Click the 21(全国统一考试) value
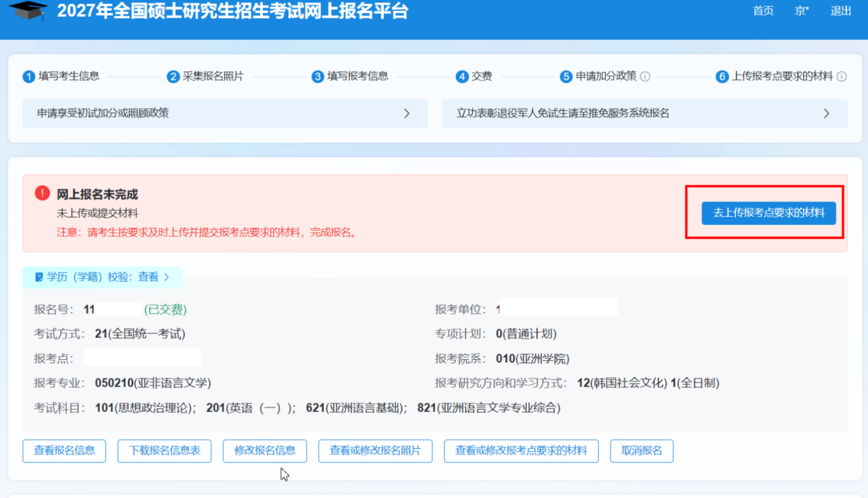The width and height of the screenshot is (868, 498). (140, 334)
